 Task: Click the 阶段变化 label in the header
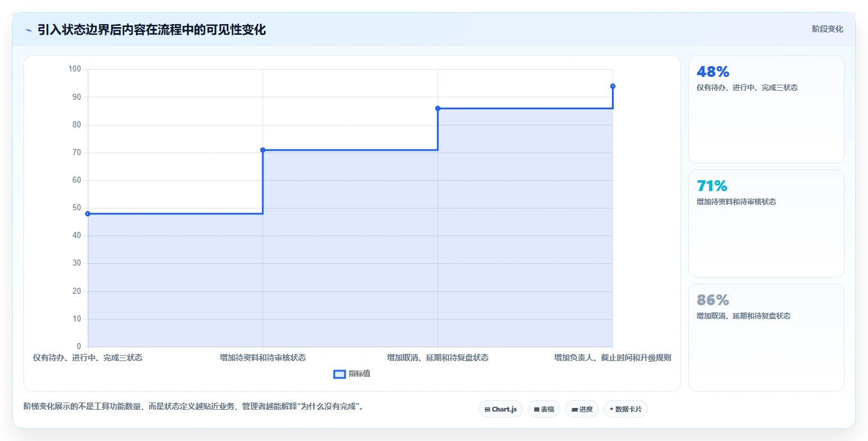[x=827, y=29]
